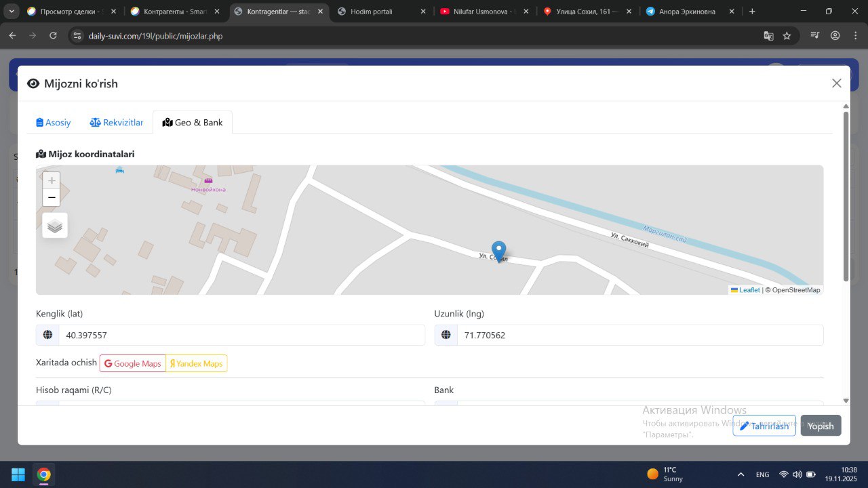This screenshot has height=488, width=868.
Task: Change the ENG input language
Action: point(762,474)
